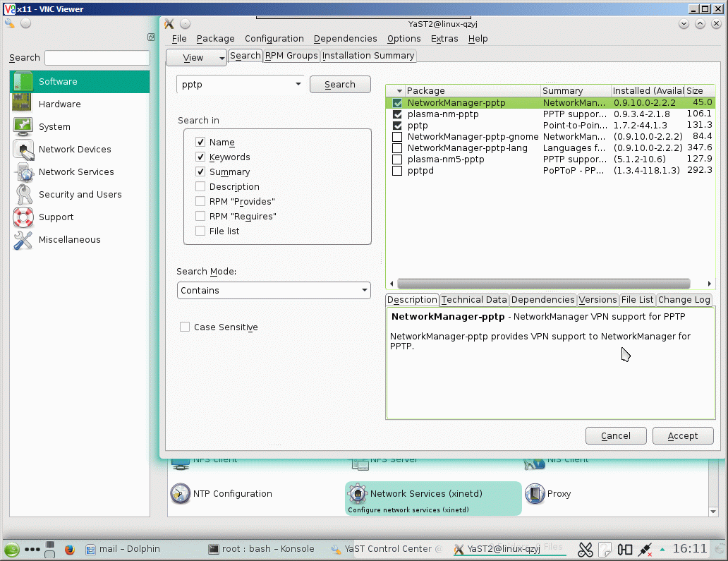Open the Configuration menu

point(274,39)
